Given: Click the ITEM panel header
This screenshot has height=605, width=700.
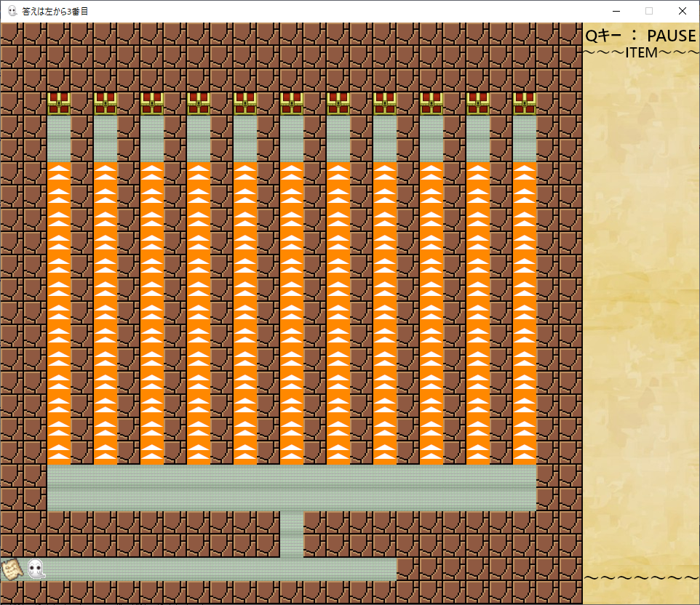Looking at the screenshot, I should pos(640,52).
